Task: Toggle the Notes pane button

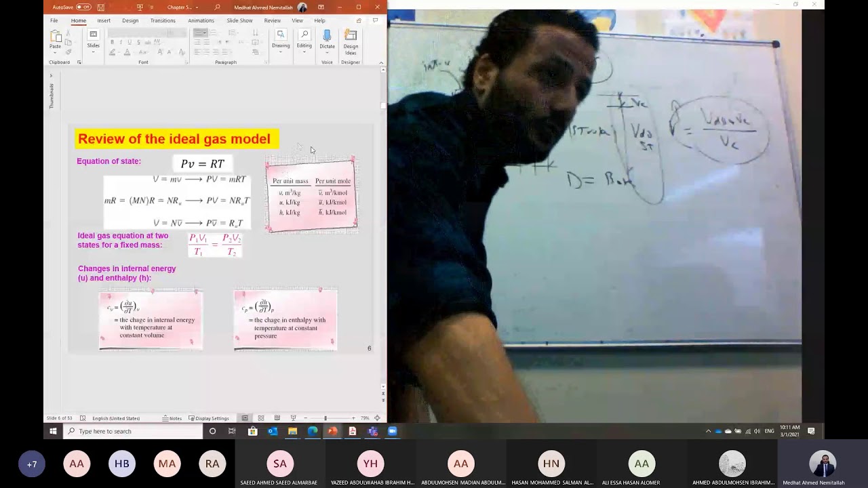Action: (x=172, y=418)
